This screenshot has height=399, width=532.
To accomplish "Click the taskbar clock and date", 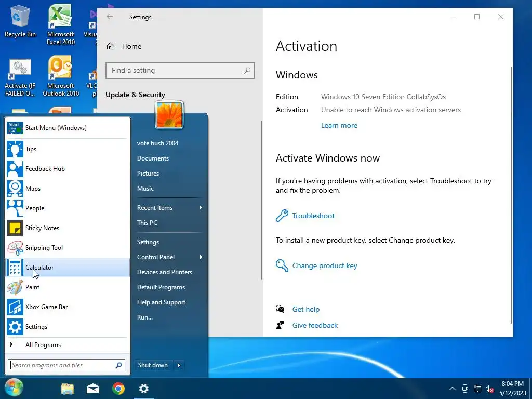I will click(x=512, y=389).
